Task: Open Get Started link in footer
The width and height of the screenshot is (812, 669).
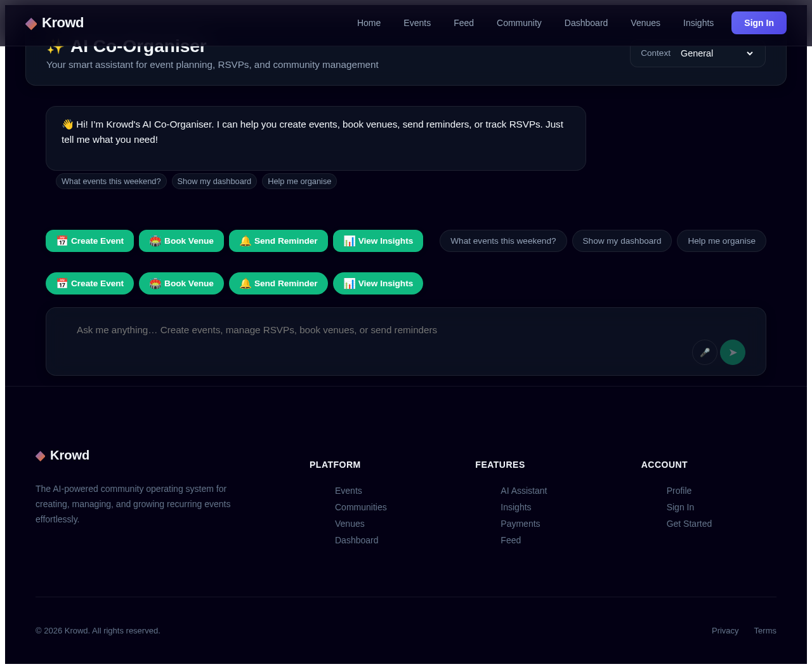Action: coord(689,524)
